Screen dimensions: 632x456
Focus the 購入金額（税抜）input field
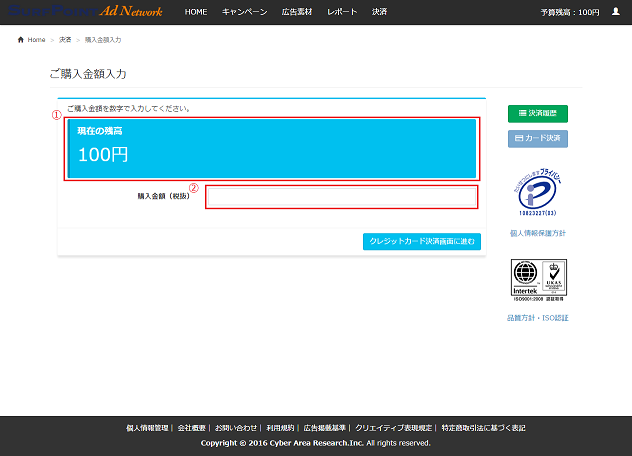[x=342, y=197]
